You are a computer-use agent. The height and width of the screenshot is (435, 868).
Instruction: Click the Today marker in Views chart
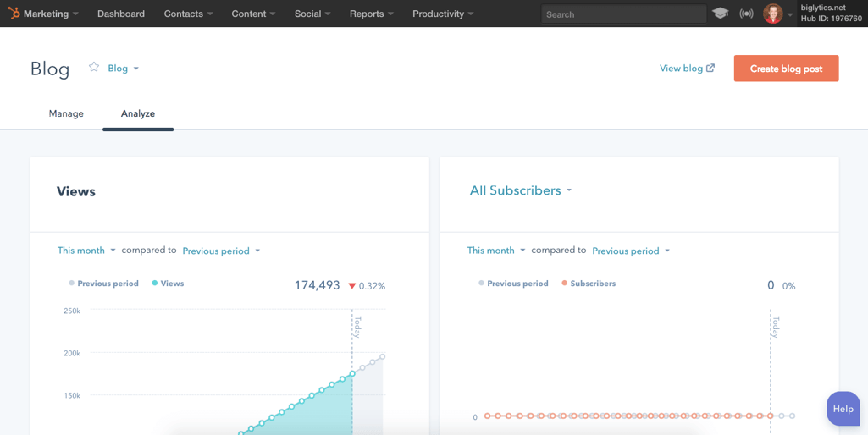(357, 327)
